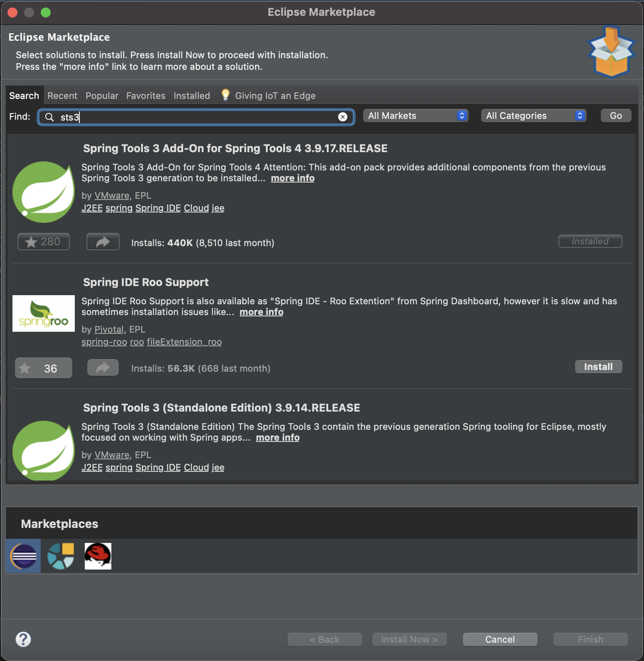The image size is (644, 661).
Task: Click the Spring leaf logo of Standalone Edition
Action: click(x=44, y=451)
